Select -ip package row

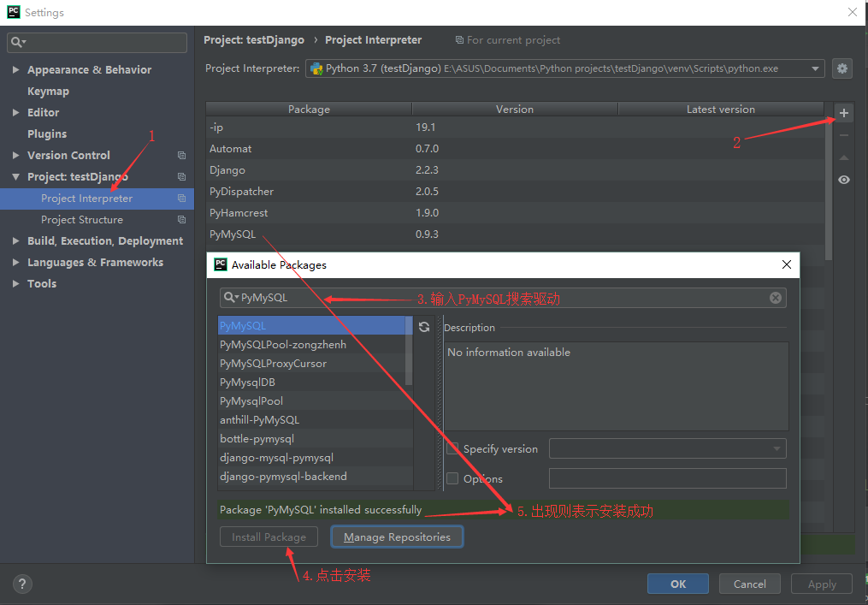point(515,128)
